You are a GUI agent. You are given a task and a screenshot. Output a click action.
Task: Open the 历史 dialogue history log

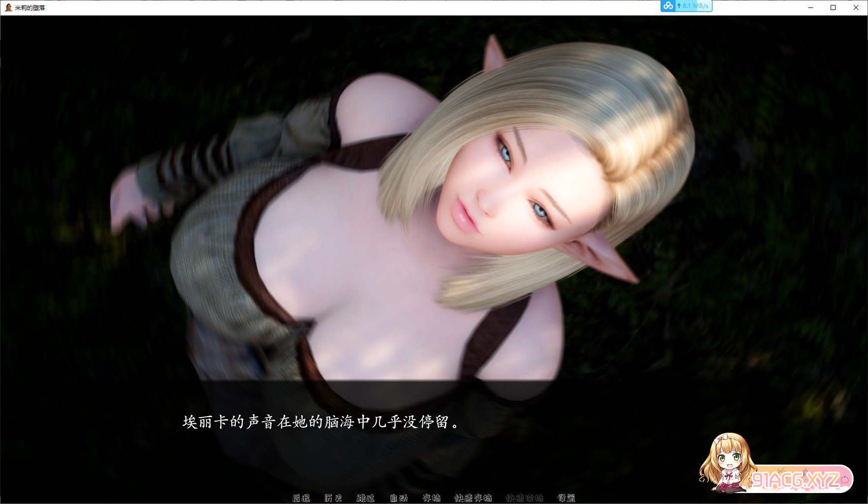click(333, 498)
